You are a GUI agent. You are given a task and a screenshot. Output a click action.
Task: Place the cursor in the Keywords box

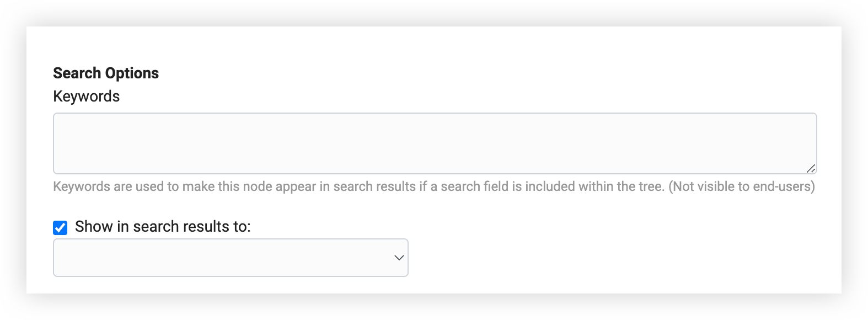pyautogui.click(x=435, y=143)
